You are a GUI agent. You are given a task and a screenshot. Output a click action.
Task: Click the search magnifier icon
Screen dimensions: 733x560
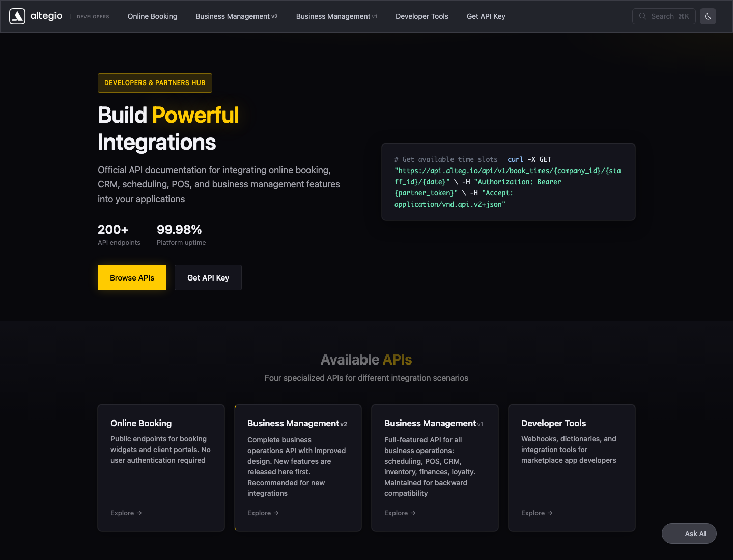[x=642, y=16]
